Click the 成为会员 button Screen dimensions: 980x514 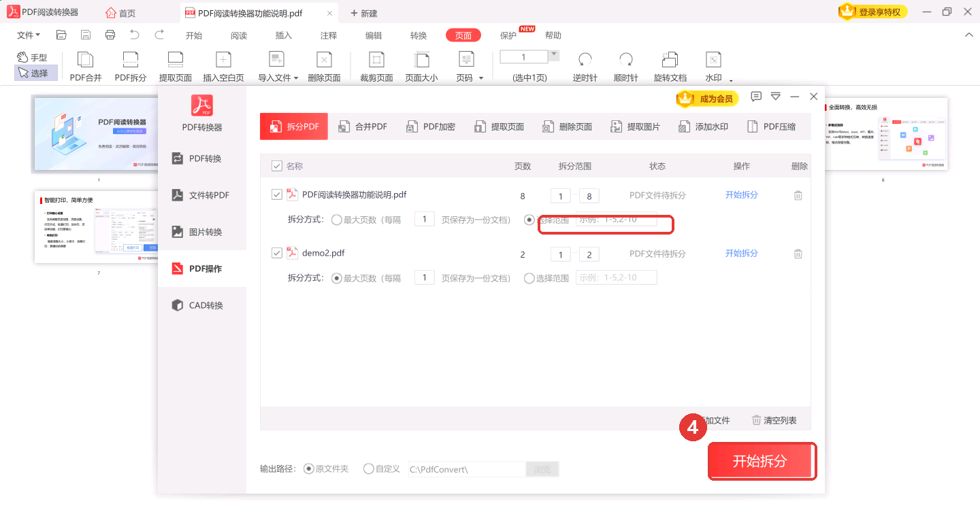(708, 99)
